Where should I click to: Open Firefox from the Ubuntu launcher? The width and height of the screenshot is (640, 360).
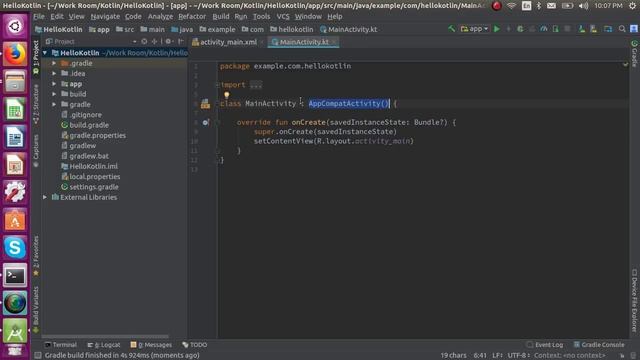15,53
